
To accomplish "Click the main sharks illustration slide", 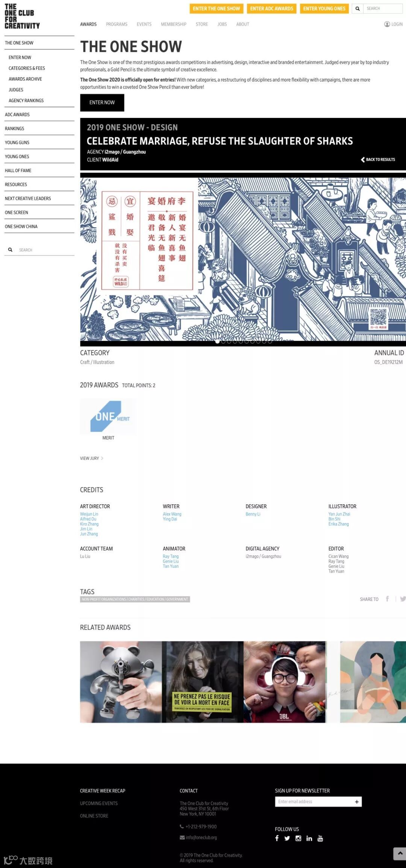I will pyautogui.click(x=243, y=259).
